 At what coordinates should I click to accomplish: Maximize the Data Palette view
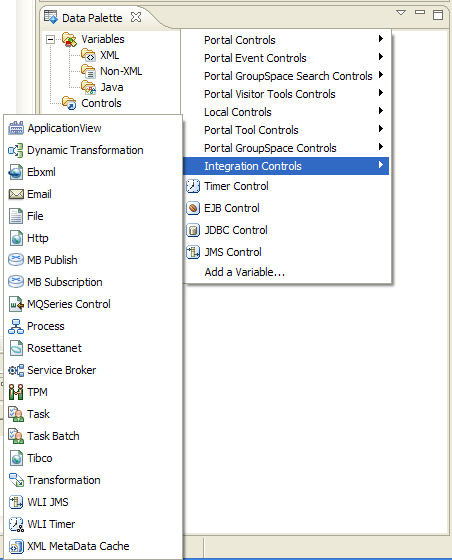[438, 15]
